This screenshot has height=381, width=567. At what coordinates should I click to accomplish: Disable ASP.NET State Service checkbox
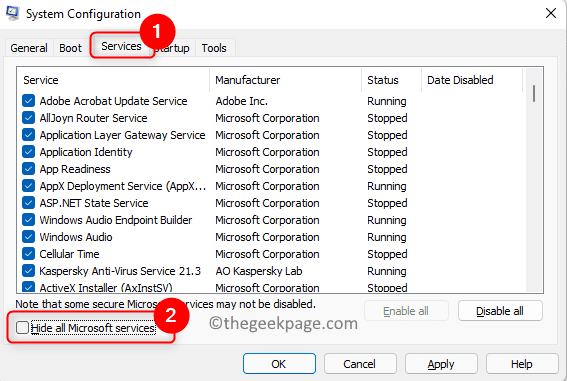(28, 203)
